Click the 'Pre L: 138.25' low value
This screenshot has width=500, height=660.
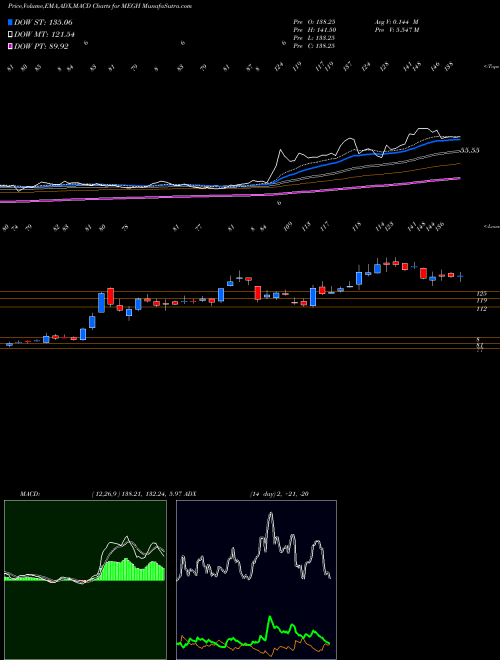(x=314, y=38)
